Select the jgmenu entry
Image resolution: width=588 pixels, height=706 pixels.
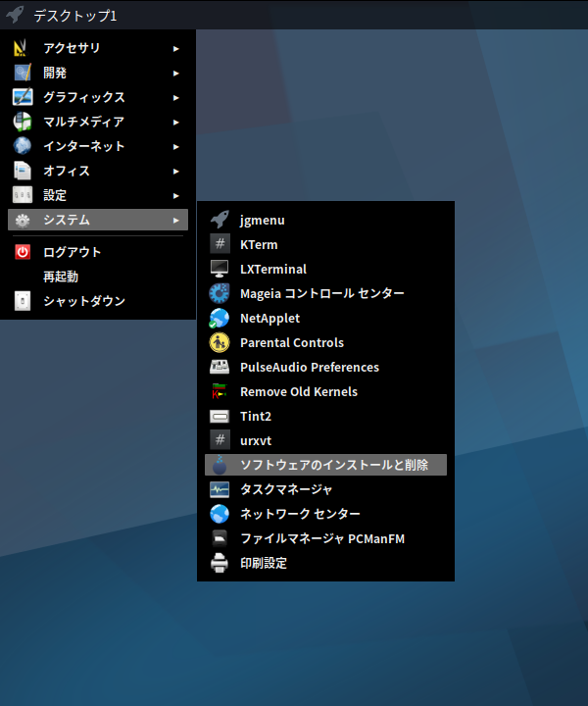click(325, 221)
